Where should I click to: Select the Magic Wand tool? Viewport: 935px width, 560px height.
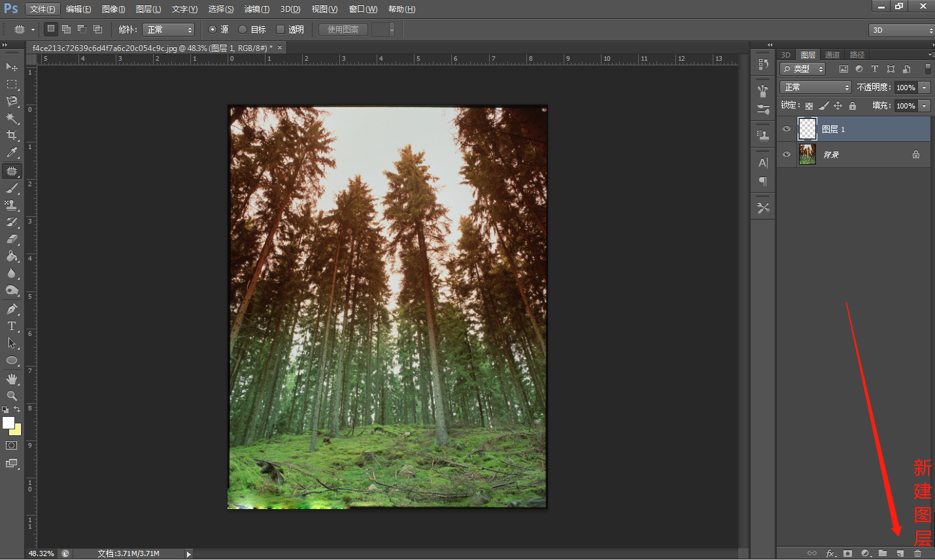(x=12, y=118)
